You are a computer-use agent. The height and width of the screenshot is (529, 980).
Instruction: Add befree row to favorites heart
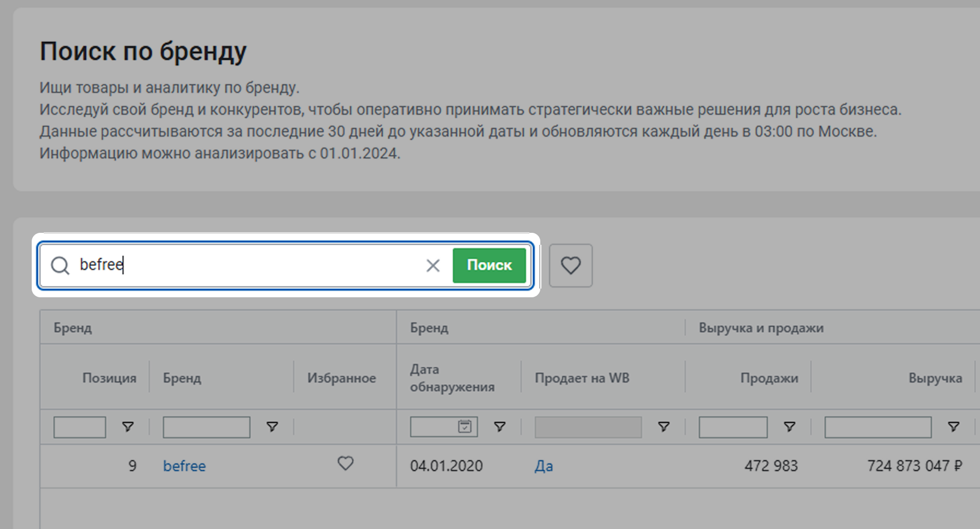point(346,463)
